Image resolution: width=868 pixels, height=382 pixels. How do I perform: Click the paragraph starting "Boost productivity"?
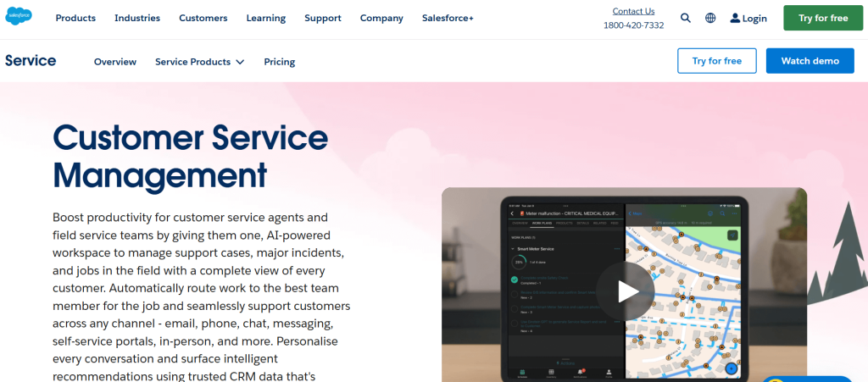[202, 296]
